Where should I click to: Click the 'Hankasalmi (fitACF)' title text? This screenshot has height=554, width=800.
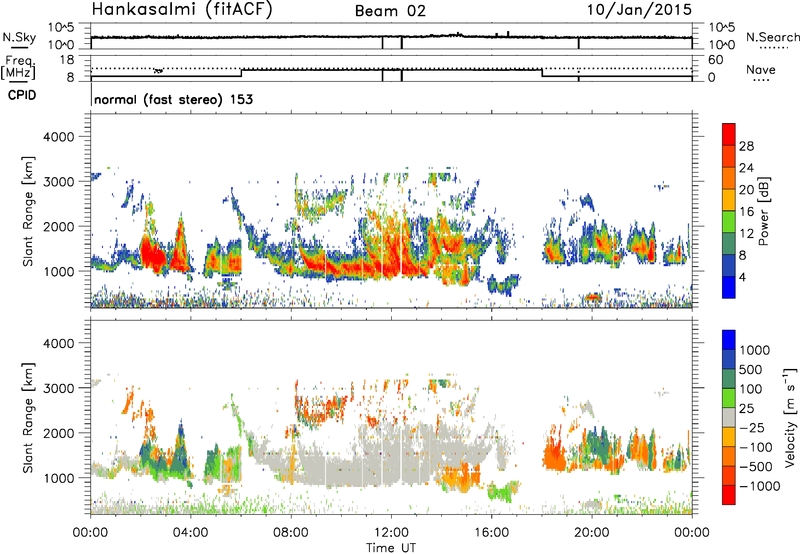[182, 10]
